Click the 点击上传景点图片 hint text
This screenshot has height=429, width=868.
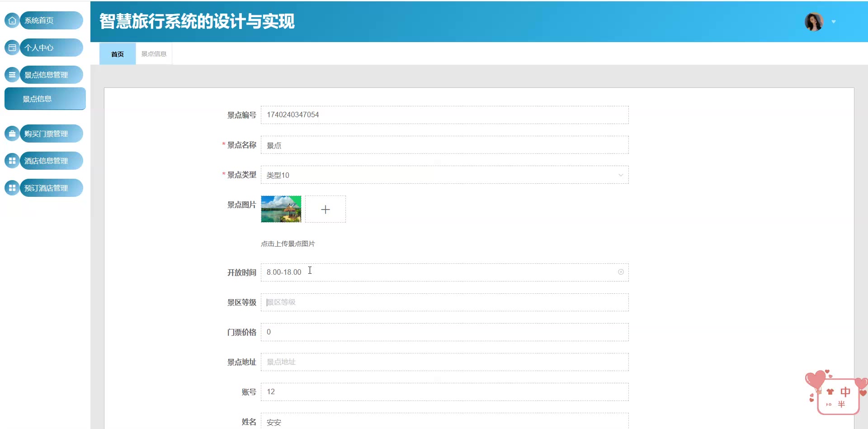[x=288, y=243]
